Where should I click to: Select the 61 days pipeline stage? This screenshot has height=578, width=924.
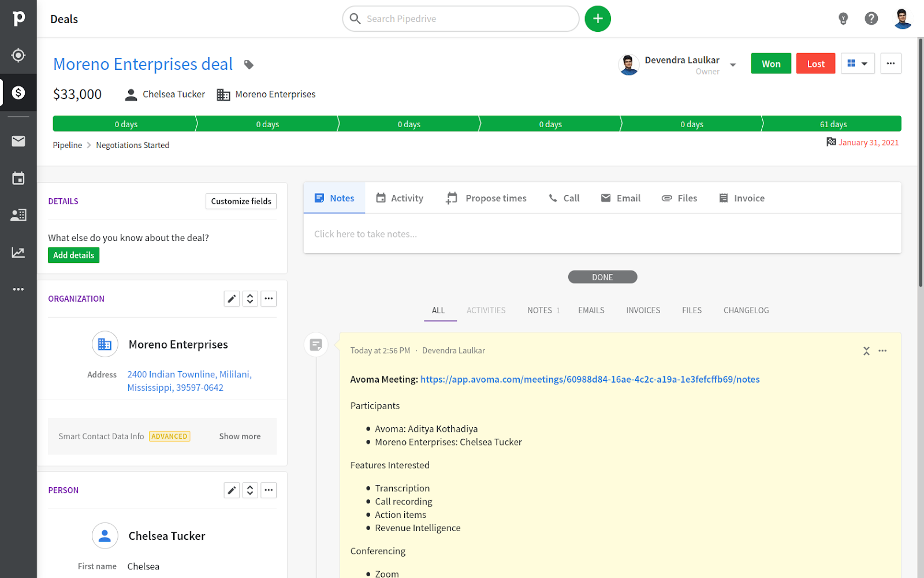832,124
